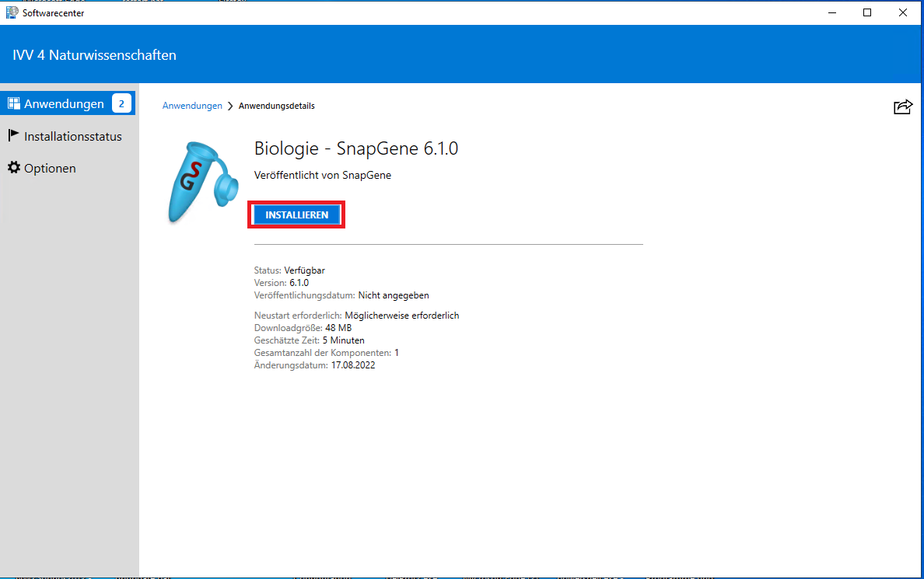Click the Status Verfügbar text

click(289, 270)
